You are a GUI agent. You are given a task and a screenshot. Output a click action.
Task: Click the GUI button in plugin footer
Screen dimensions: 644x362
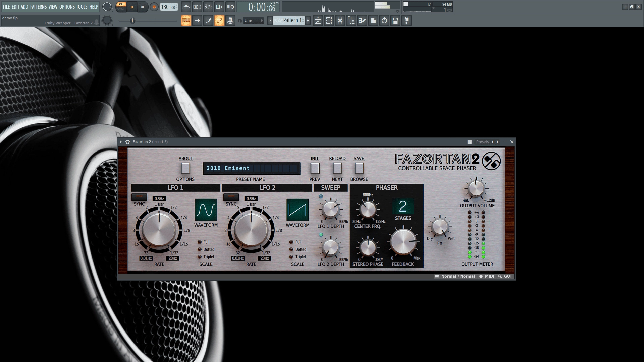[x=505, y=276]
